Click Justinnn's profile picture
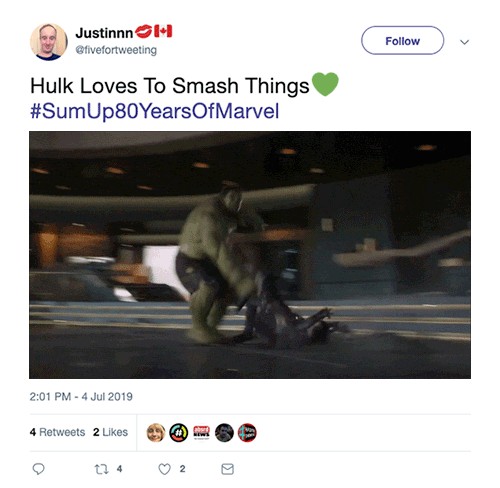The image size is (500, 488). coord(49,42)
